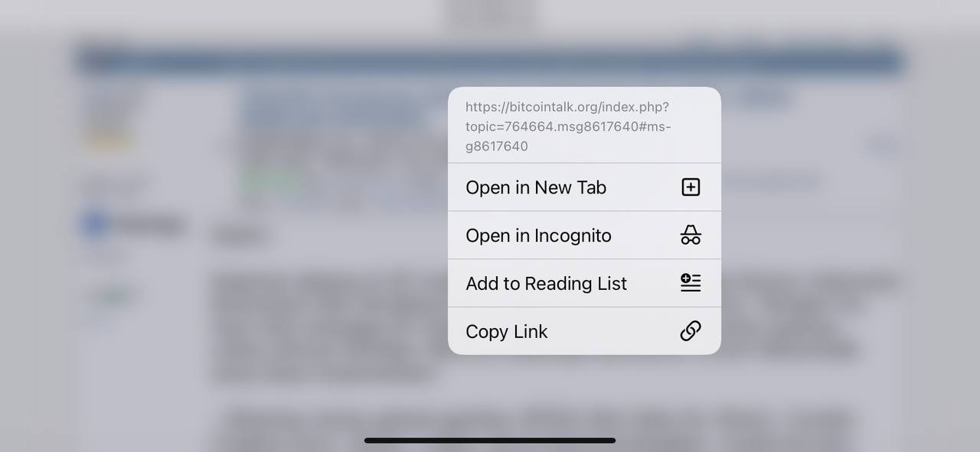Tap the blurred first paragraph of post
Image resolution: width=980 pixels, height=452 pixels.
coord(329,327)
